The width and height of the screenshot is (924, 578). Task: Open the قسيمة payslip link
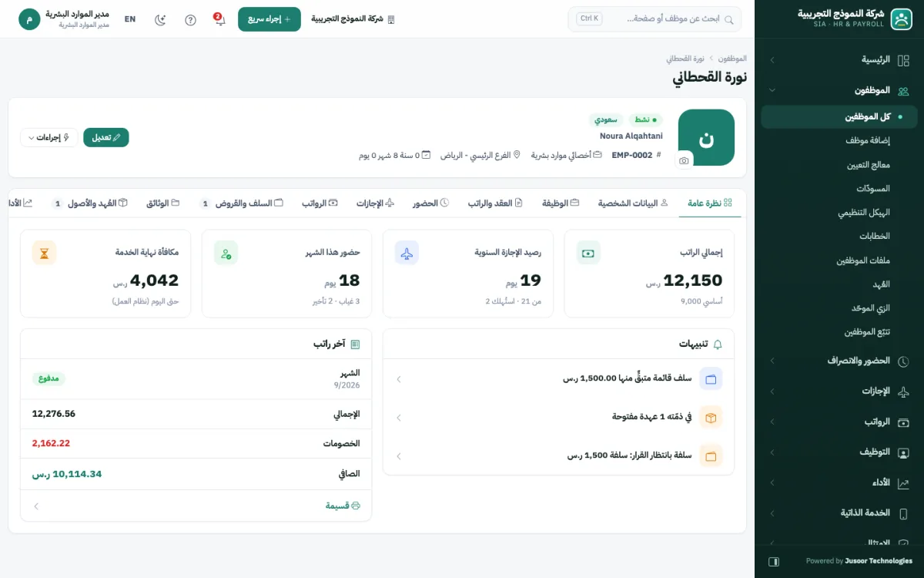(343, 506)
